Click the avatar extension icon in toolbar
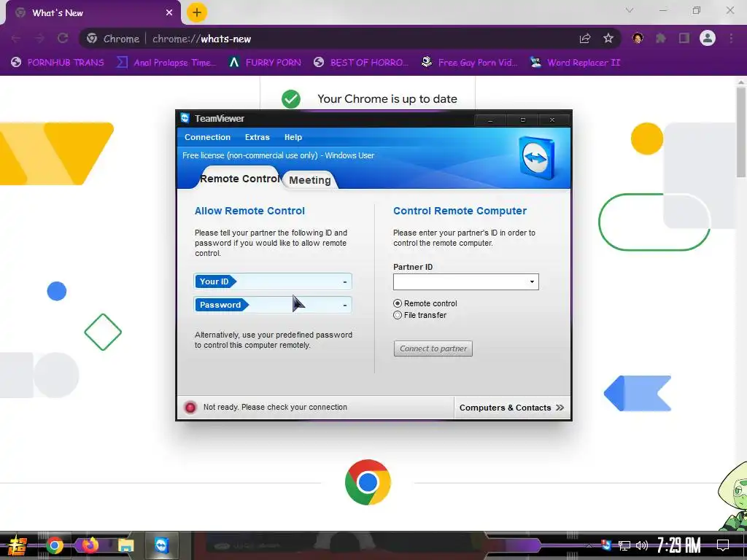 pyautogui.click(x=638, y=38)
